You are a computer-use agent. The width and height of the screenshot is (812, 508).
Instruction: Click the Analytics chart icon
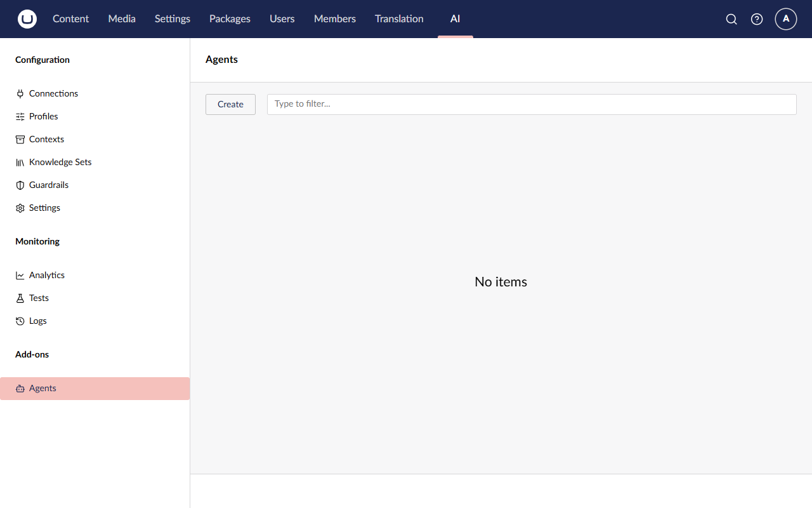(x=20, y=275)
